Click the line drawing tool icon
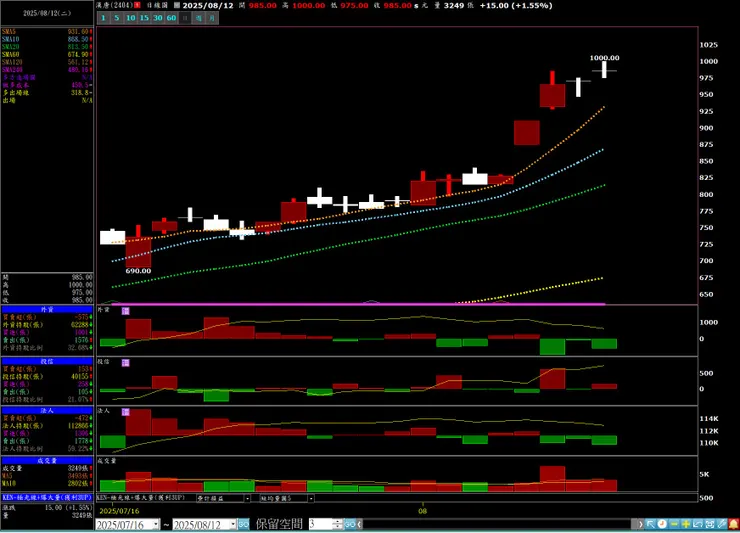Image resolution: width=740 pixels, height=533 pixels. pyautogui.click(x=722, y=524)
